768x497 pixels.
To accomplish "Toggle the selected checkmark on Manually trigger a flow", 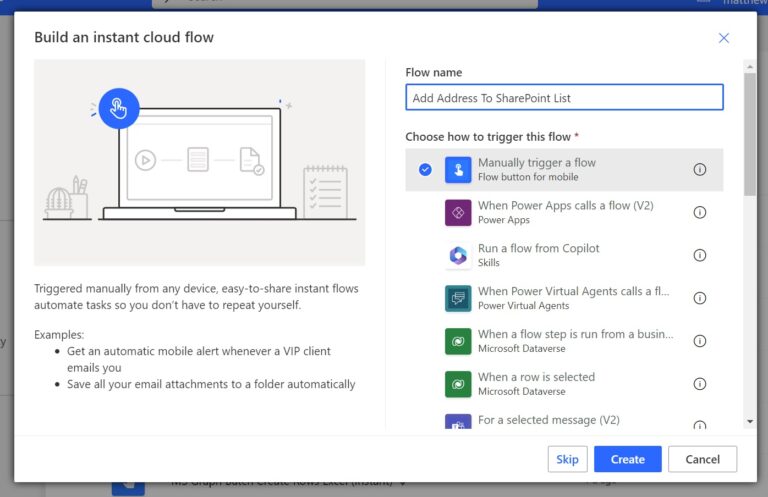I will 425,170.
